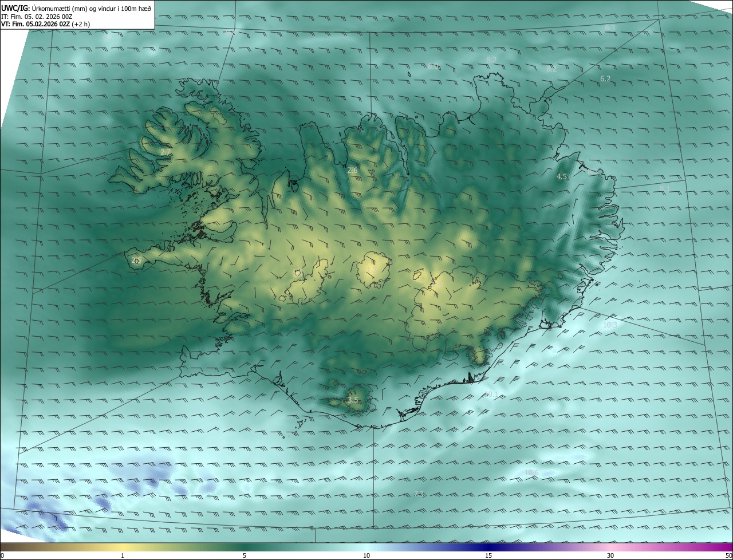This screenshot has height=560, width=733.
Task: Click the 10.6 value label in the southern ocean
Action: (531, 472)
